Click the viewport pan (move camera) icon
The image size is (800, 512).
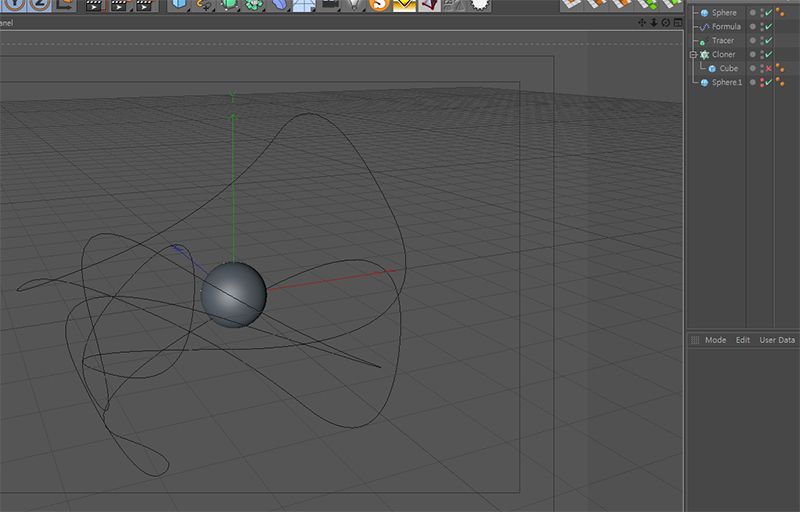[643, 22]
